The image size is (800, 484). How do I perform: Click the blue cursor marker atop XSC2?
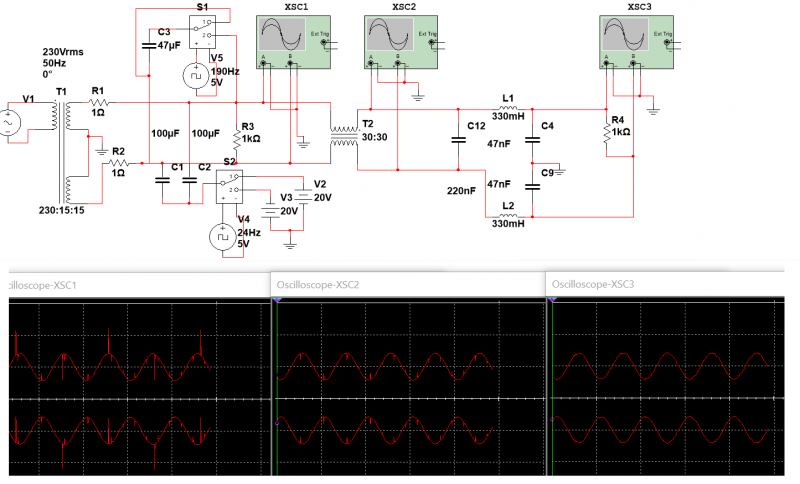tap(278, 300)
